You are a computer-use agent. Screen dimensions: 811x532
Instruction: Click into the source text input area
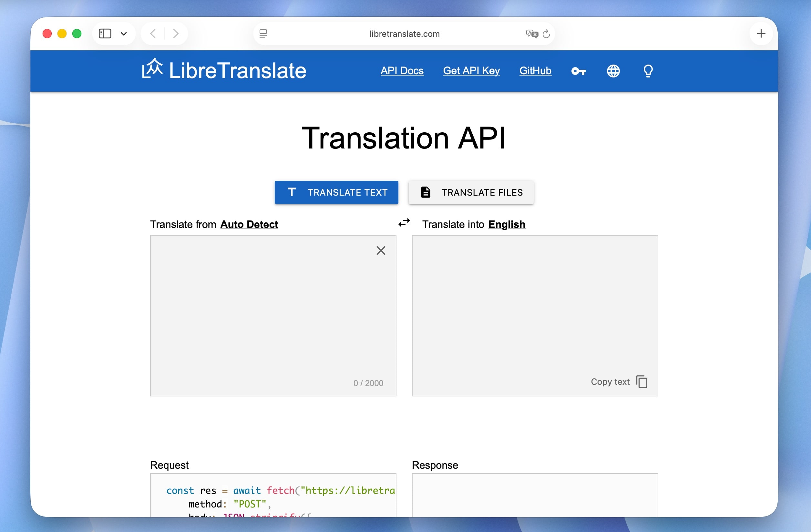272,313
